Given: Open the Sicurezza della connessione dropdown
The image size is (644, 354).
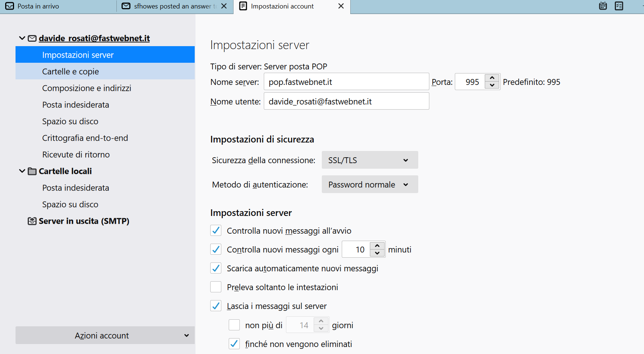Looking at the screenshot, I should (369, 160).
